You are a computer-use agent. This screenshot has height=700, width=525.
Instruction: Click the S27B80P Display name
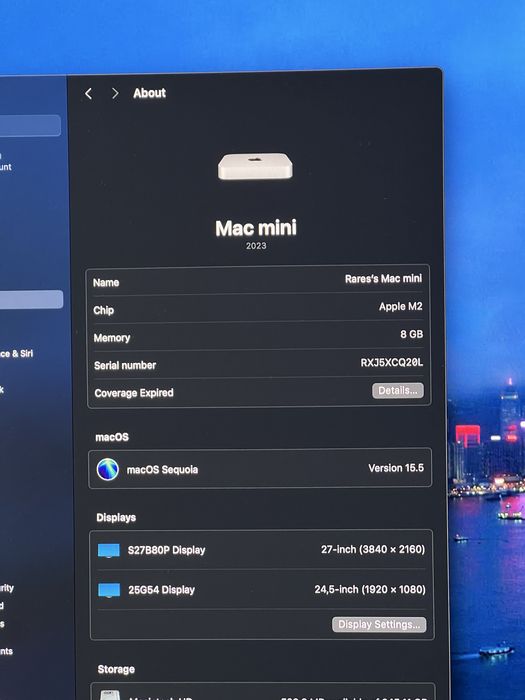[167, 550]
